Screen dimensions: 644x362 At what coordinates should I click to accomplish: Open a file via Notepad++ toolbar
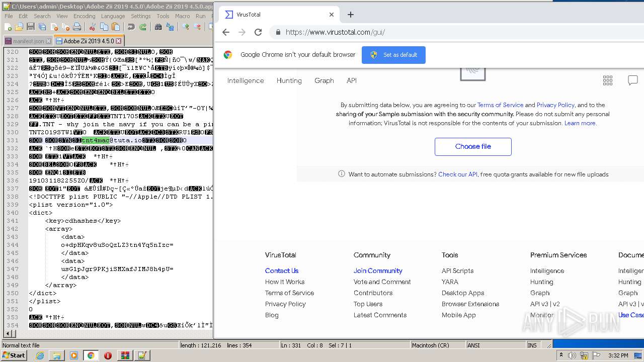[x=19, y=27]
